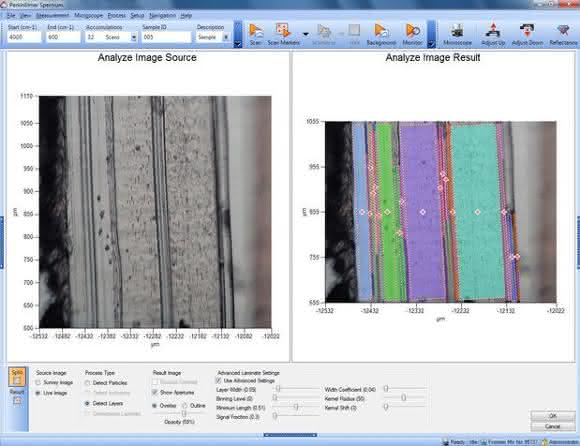Open the Description dropdown
This screenshot has height=446, width=580.
click(x=226, y=37)
